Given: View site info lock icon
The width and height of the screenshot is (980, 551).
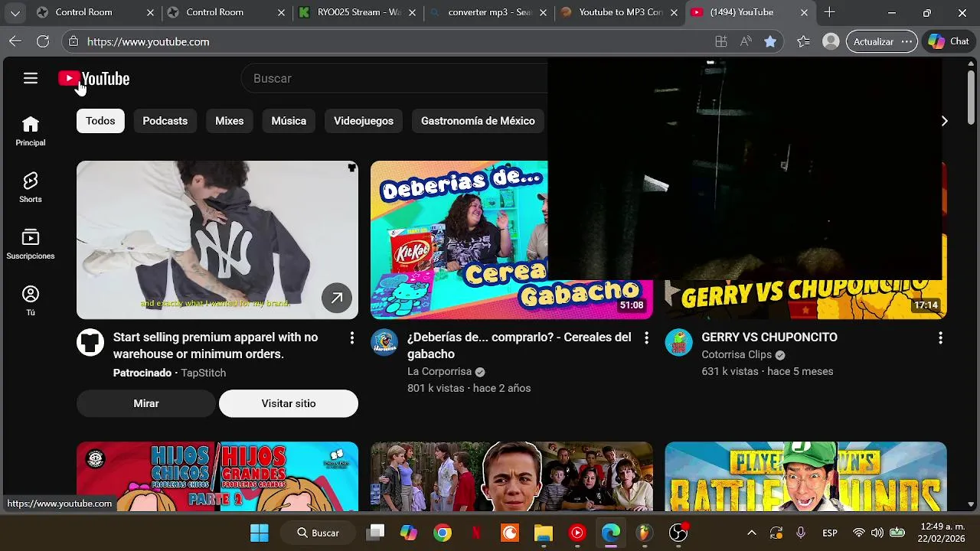Looking at the screenshot, I should tap(73, 41).
